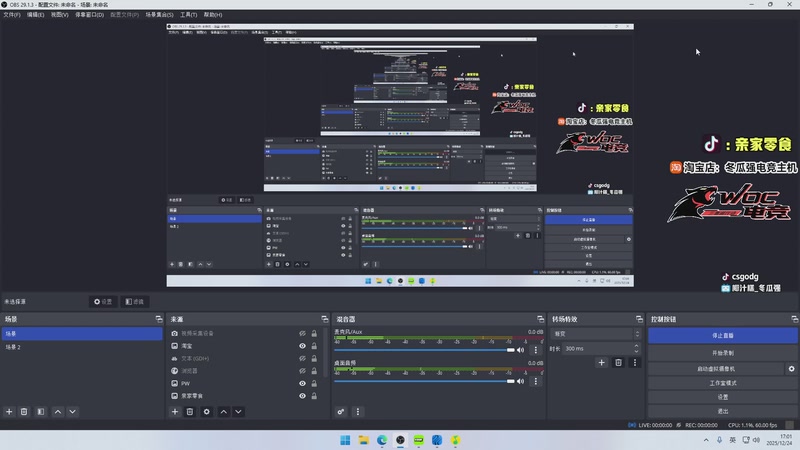The image size is (800, 450).
Task: Select the 亲家零食 source row
Action: coord(244,396)
